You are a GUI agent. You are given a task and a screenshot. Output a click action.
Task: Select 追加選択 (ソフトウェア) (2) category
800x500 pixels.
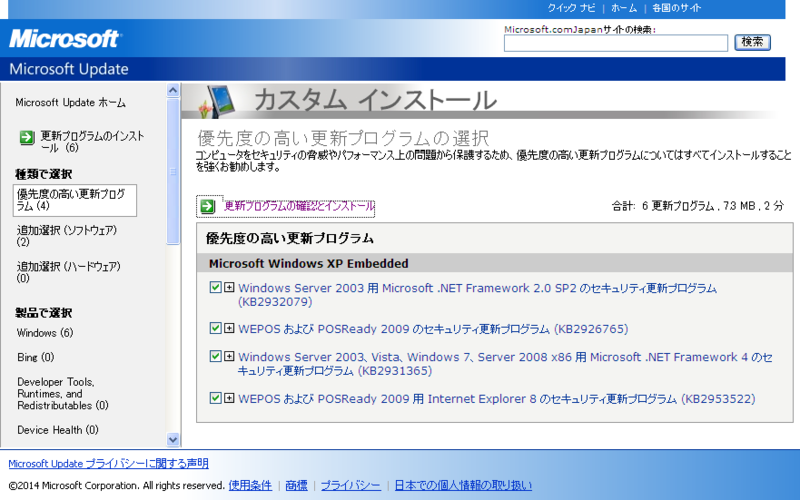click(x=67, y=236)
